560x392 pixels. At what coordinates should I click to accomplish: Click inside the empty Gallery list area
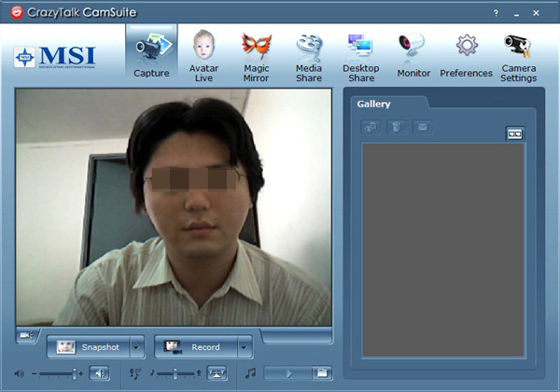click(443, 250)
